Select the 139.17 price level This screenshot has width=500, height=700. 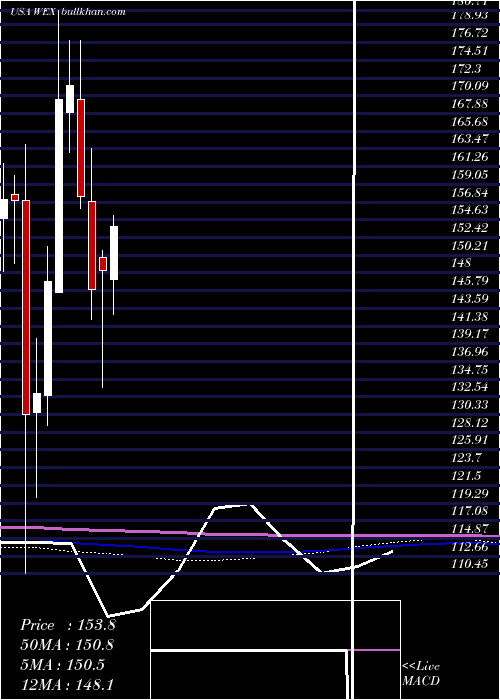coord(469,334)
